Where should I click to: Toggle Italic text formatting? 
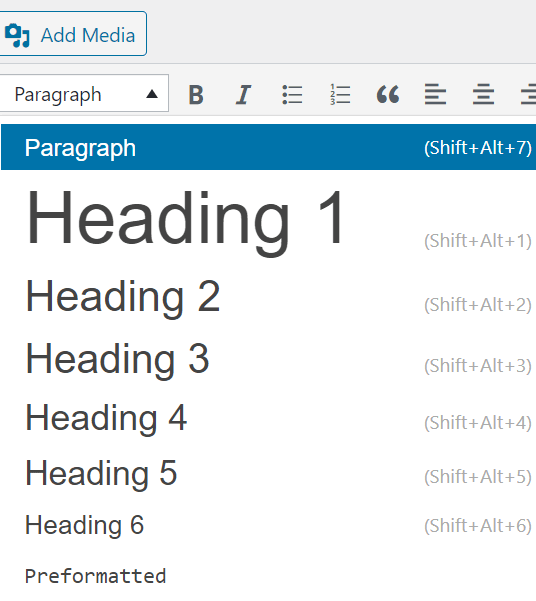(243, 94)
